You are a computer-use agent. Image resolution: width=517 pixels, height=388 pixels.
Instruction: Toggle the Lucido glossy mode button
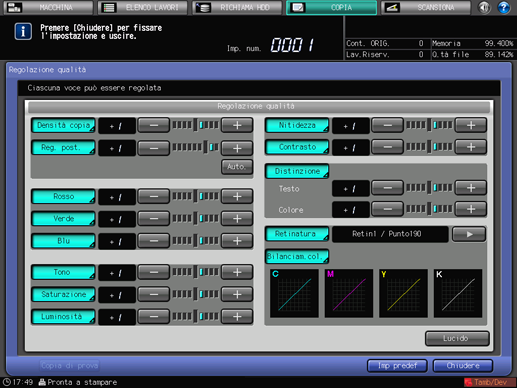pos(457,338)
